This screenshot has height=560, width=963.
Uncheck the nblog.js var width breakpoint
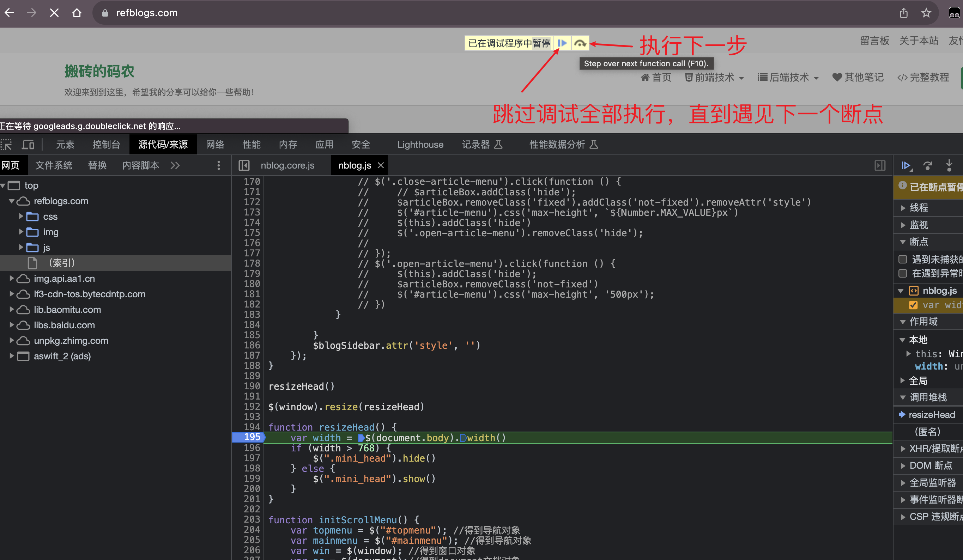tap(913, 305)
